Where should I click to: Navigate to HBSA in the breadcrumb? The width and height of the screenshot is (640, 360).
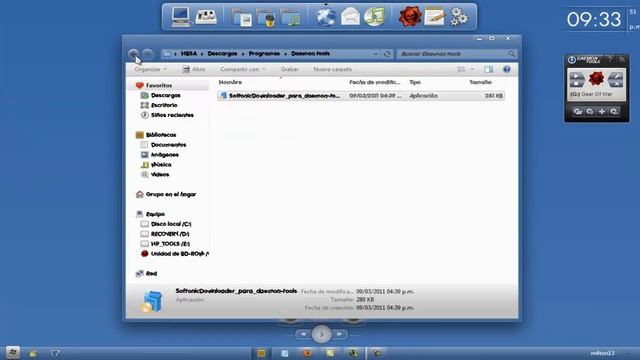pyautogui.click(x=189, y=53)
